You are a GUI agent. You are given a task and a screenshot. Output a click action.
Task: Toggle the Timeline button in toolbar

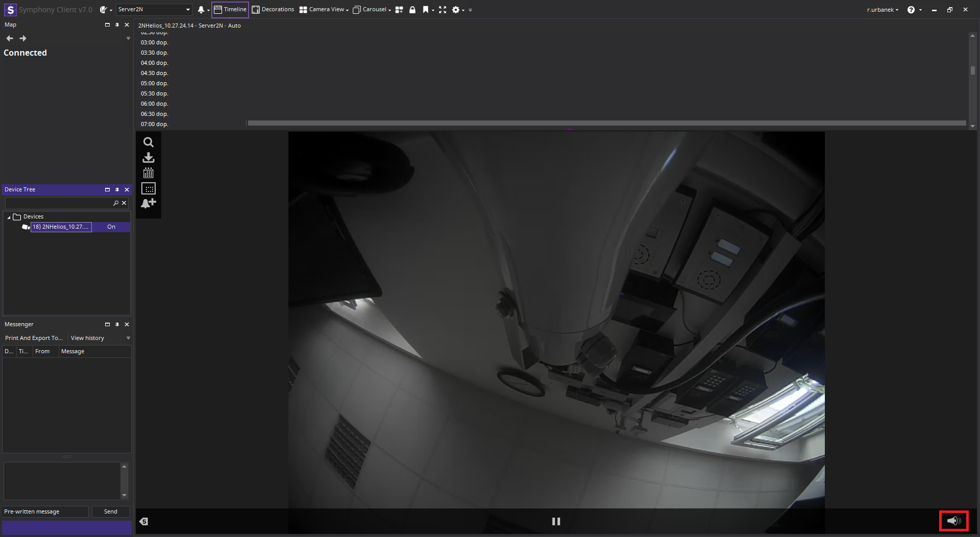[x=230, y=10]
